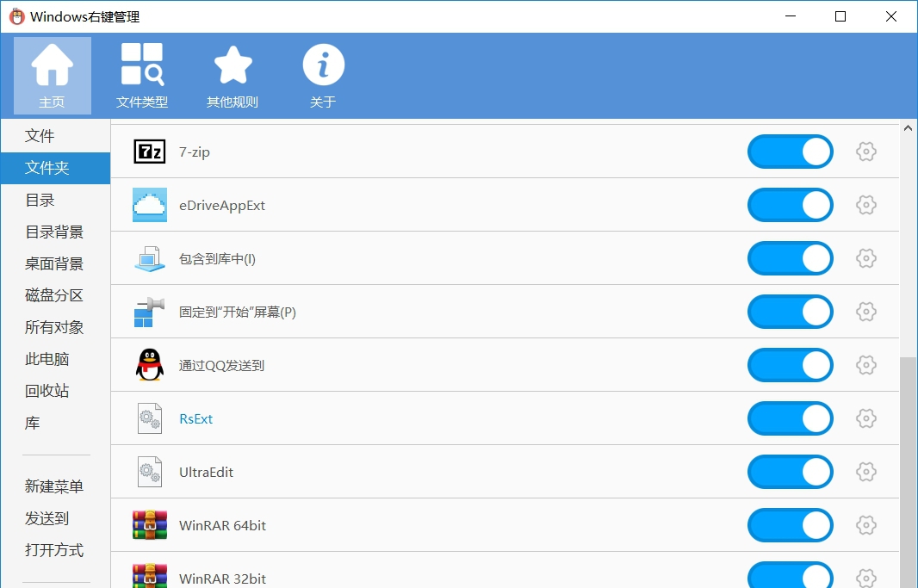Disable the WinRAR 64bit menu entry

[x=790, y=524]
